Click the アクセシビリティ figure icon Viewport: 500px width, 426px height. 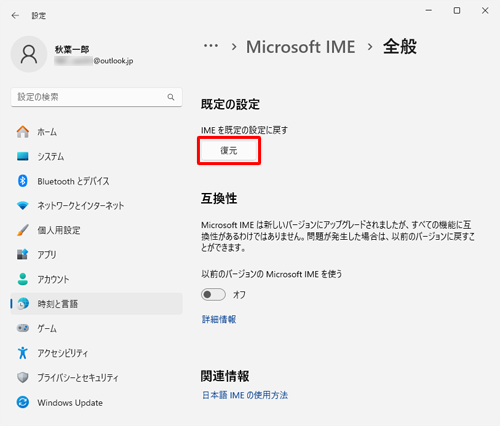(23, 353)
